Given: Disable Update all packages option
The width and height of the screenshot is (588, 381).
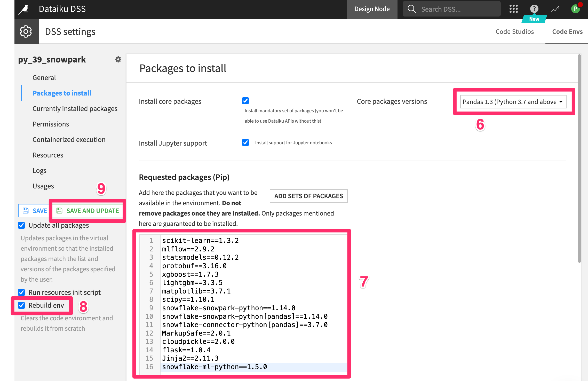Looking at the screenshot, I should pyautogui.click(x=22, y=225).
